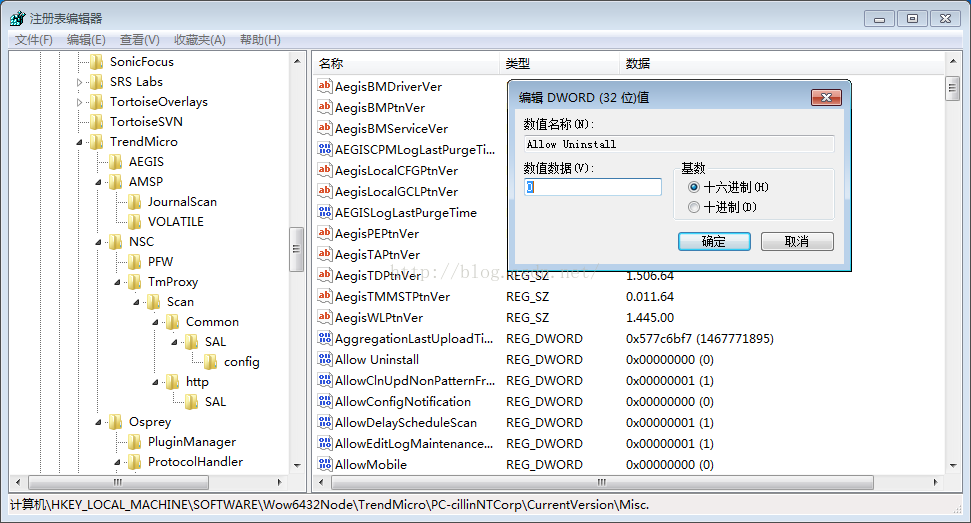Viewport: 971px width, 523px height.
Task: Collapse the Scan tree node
Action: (x=136, y=303)
